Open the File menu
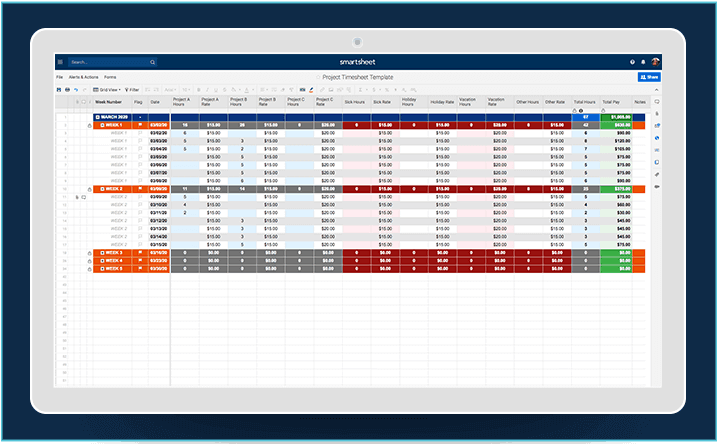This screenshot has height=444, width=718. point(60,76)
